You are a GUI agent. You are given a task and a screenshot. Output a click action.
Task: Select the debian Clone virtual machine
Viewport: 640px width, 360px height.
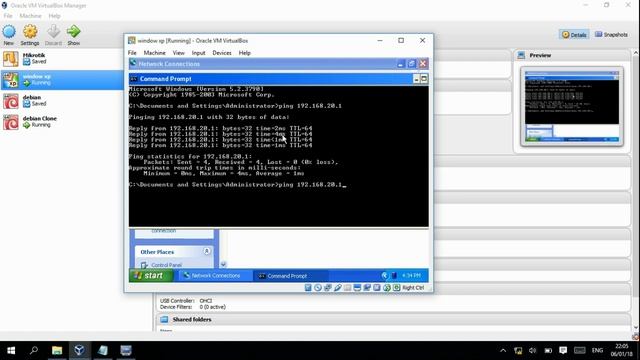[x=62, y=122]
